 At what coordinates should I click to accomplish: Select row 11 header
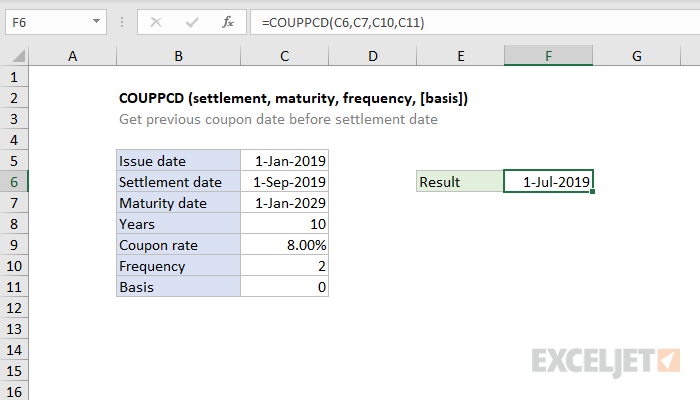click(x=14, y=287)
